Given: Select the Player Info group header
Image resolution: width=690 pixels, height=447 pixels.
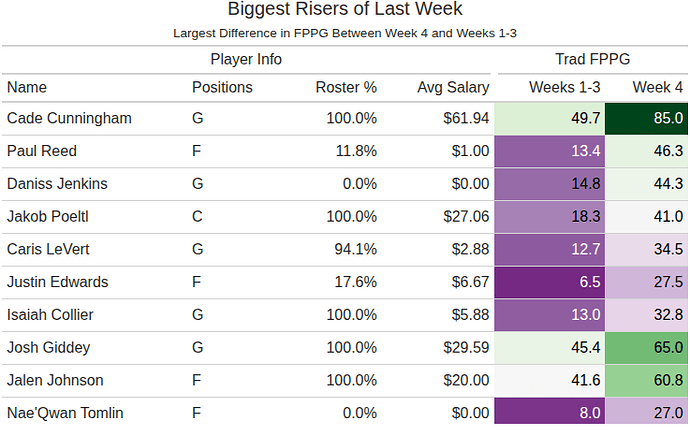Looking at the screenshot, I should pos(246,59).
